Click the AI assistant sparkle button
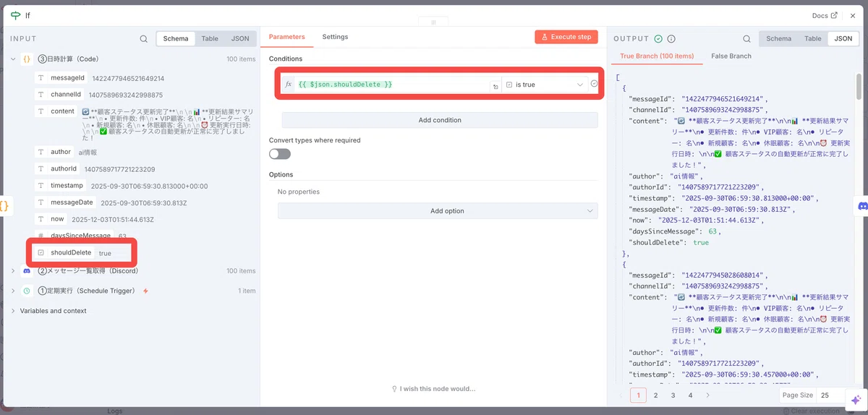Viewport: 868px width, 415px height. (856, 400)
